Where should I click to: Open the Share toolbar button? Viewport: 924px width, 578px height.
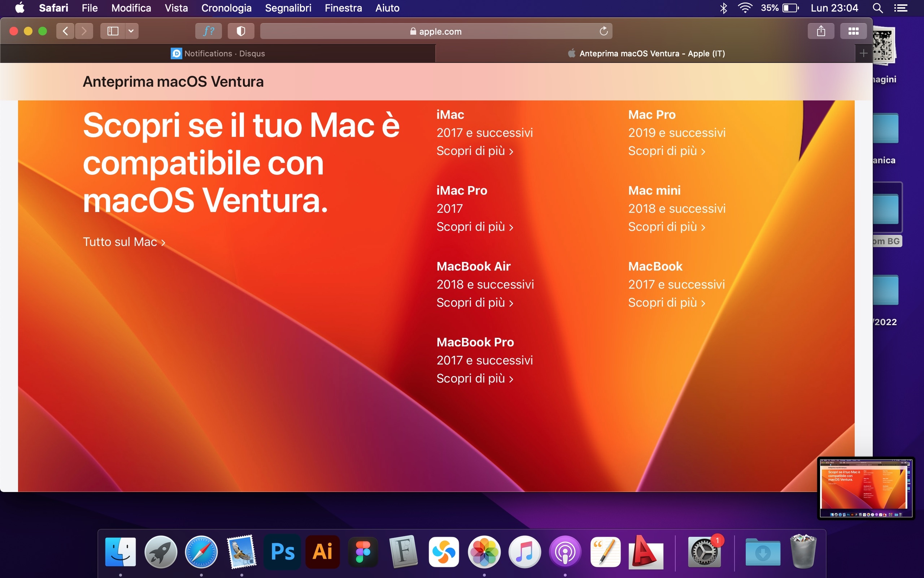(x=821, y=31)
